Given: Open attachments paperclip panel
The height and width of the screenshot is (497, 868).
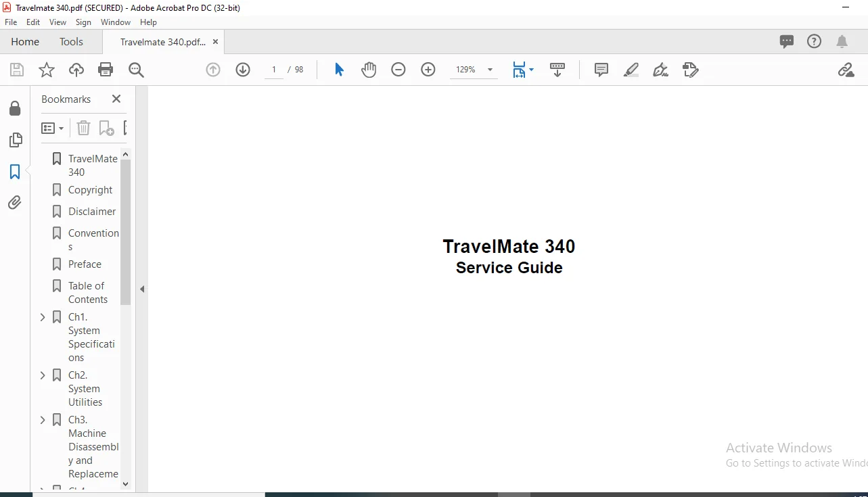Looking at the screenshot, I should tap(15, 202).
